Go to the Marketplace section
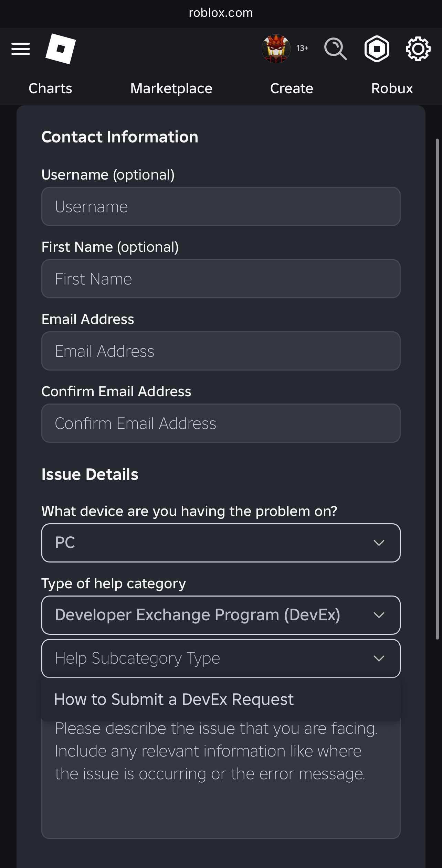 [x=171, y=88]
